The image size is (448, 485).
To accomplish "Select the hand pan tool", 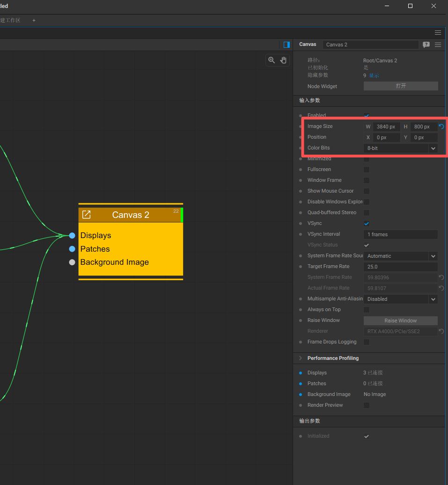I will pyautogui.click(x=283, y=60).
